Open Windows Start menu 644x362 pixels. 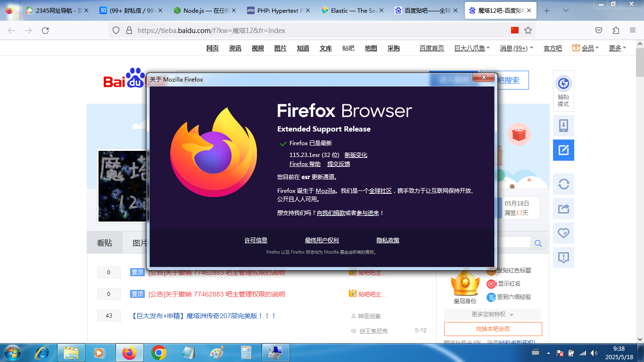[x=12, y=353]
